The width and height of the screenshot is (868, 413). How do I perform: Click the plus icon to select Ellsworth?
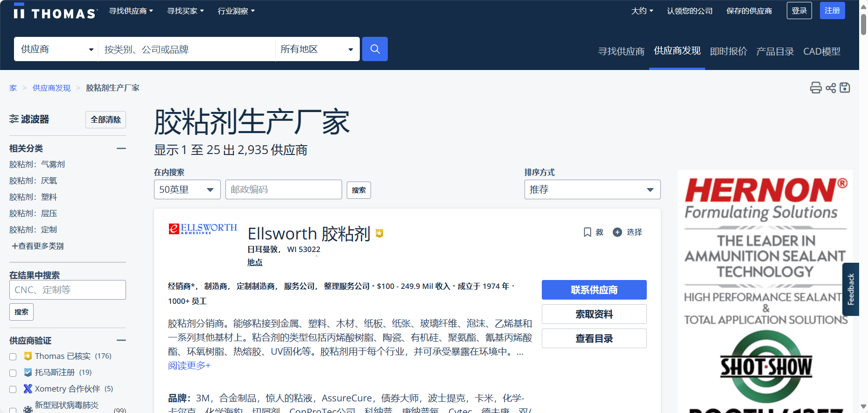click(x=617, y=232)
